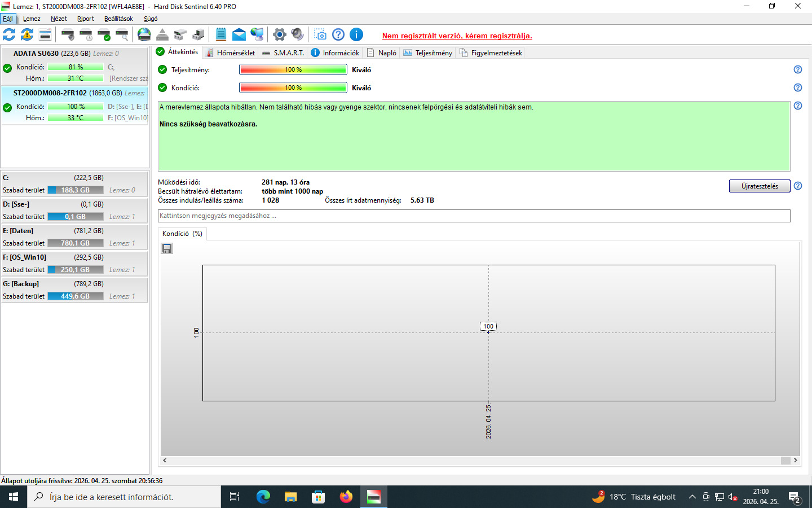
Task: Click the globe with monitor icon
Action: pyautogui.click(x=257, y=34)
